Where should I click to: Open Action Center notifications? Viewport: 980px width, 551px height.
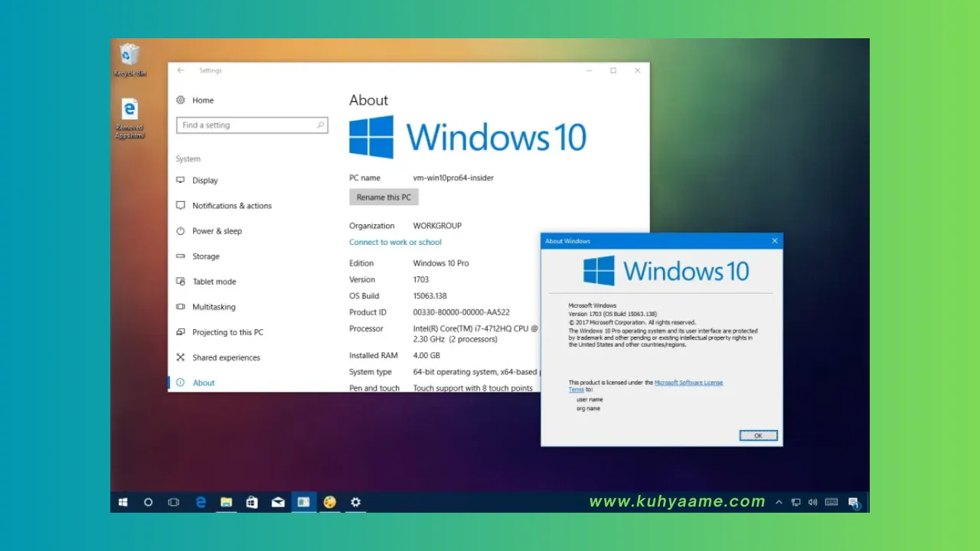pyautogui.click(x=854, y=503)
